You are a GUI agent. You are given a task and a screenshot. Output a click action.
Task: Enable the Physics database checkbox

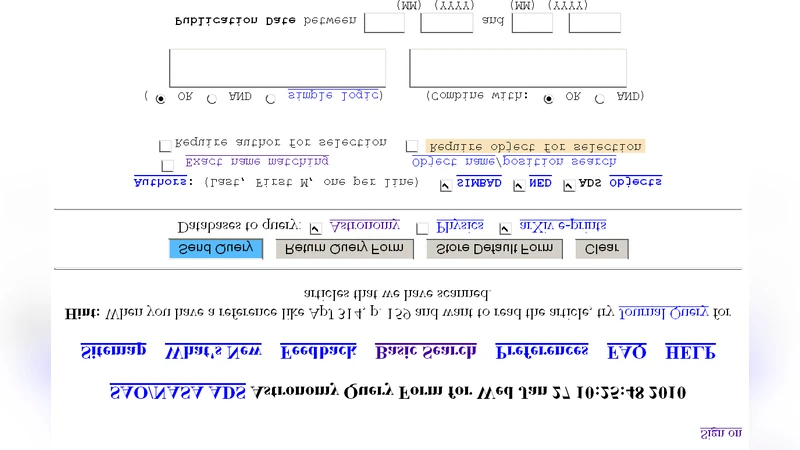point(422,228)
